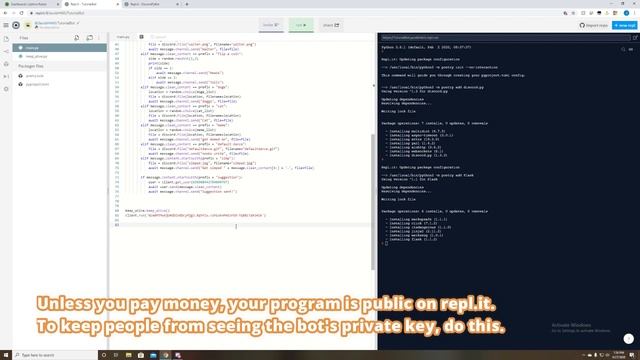Image resolution: width=640 pixels, height=360 pixels.
Task: Click the Packager files section header
Action: tap(60, 66)
